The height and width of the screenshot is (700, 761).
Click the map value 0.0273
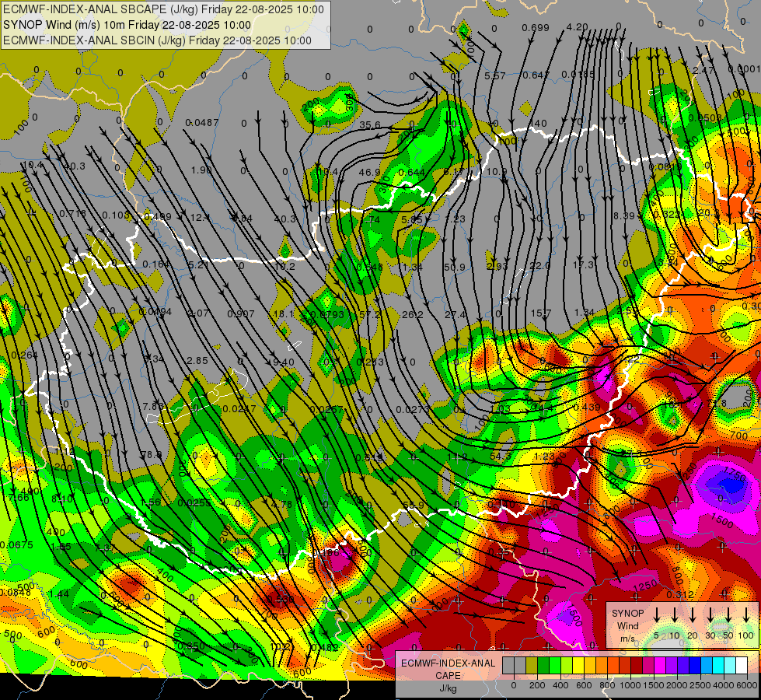tap(413, 410)
